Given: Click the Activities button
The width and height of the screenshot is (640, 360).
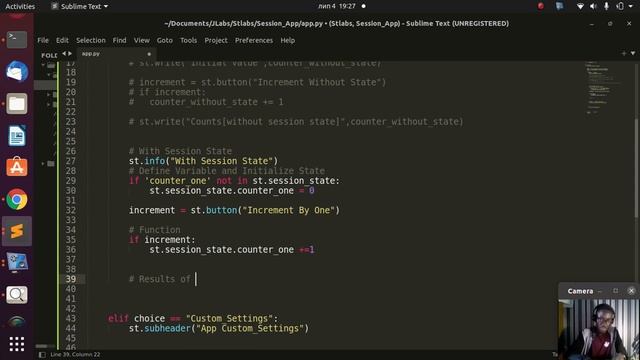Looking at the screenshot, I should click(x=20, y=6).
